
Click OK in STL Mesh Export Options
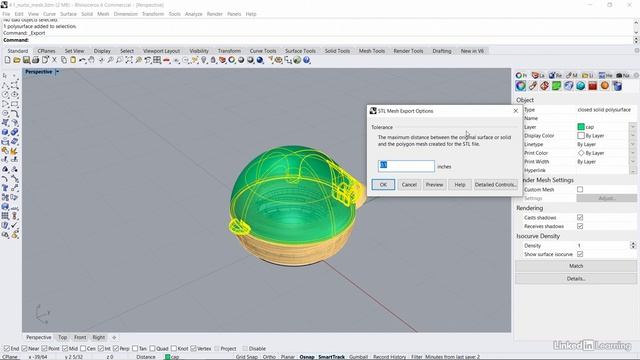[383, 184]
